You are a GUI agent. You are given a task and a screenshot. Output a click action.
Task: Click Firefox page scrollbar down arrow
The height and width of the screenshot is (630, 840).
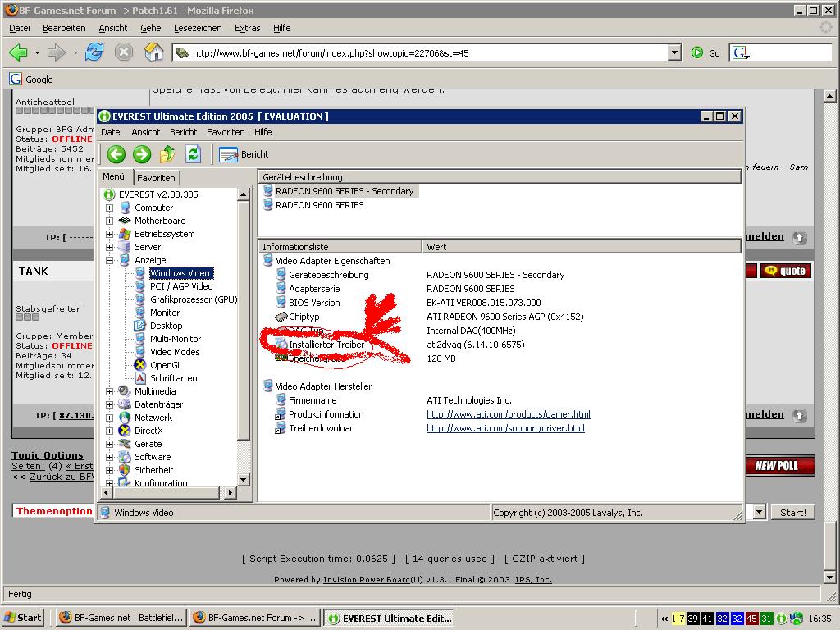click(x=829, y=577)
